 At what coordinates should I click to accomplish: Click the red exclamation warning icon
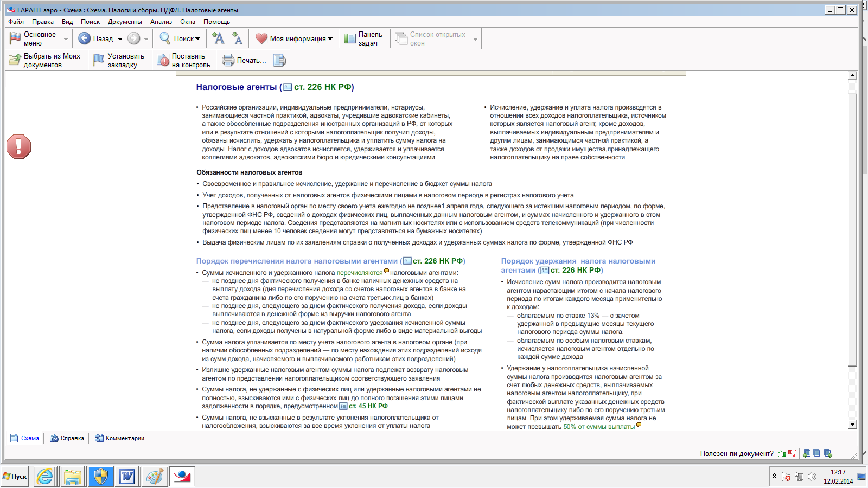[x=18, y=146]
